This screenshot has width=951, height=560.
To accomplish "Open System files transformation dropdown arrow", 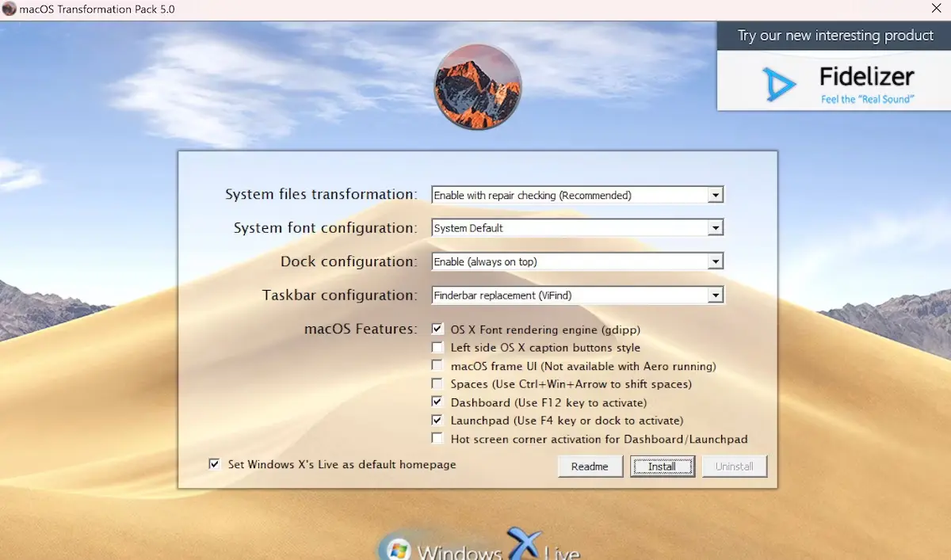I will [x=716, y=195].
